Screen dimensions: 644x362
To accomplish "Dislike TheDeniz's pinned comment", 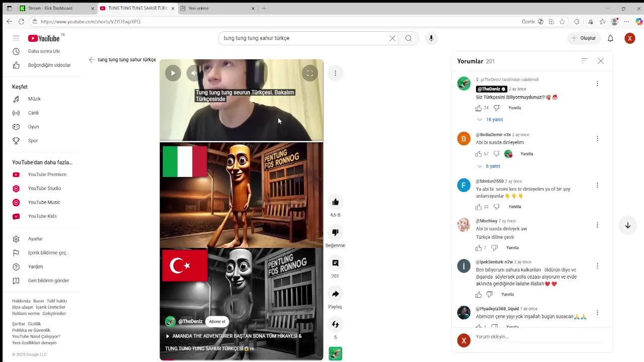I will click(x=497, y=108).
